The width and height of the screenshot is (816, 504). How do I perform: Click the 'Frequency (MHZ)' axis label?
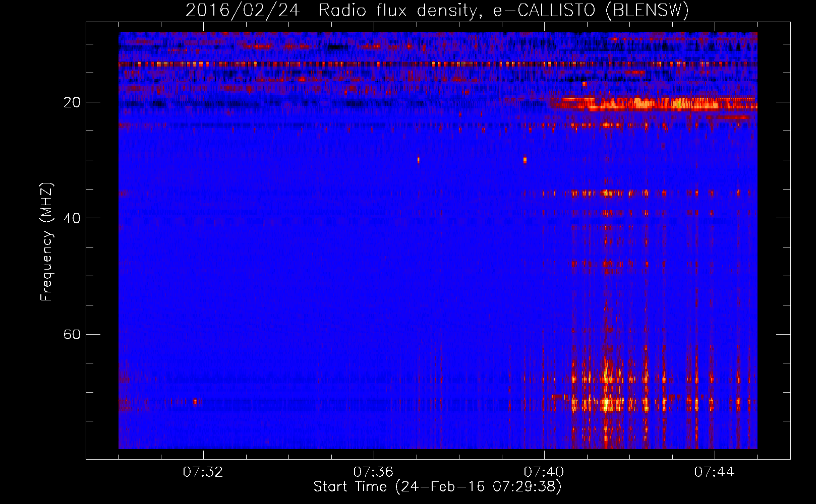[x=46, y=242]
